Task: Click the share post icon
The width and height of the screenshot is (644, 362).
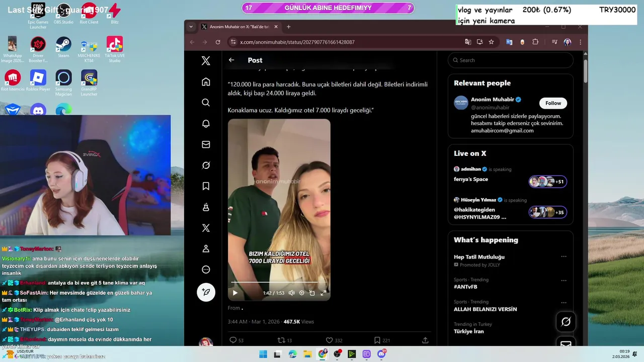Action: 425,340
